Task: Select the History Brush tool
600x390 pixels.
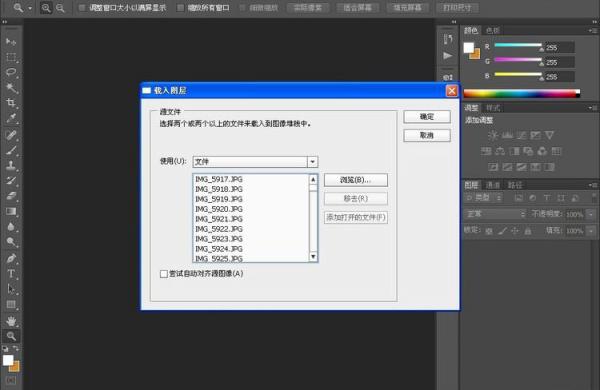Action: coord(11,181)
